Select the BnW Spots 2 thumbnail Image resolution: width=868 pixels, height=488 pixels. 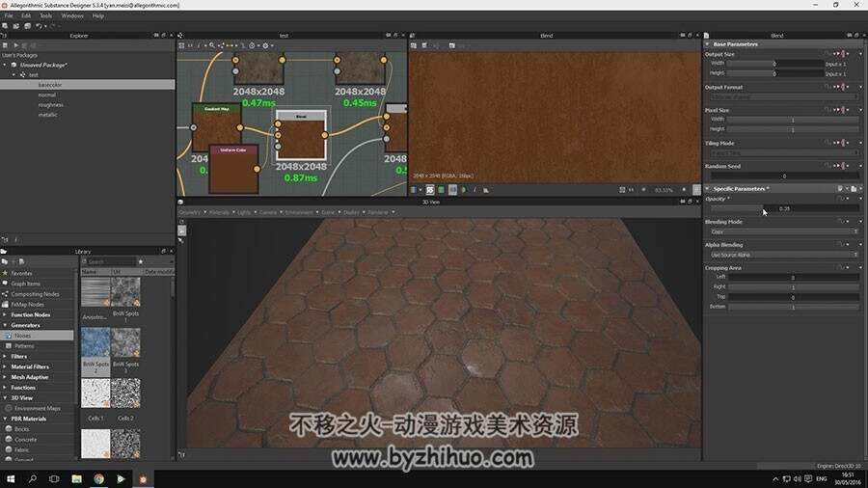point(95,342)
